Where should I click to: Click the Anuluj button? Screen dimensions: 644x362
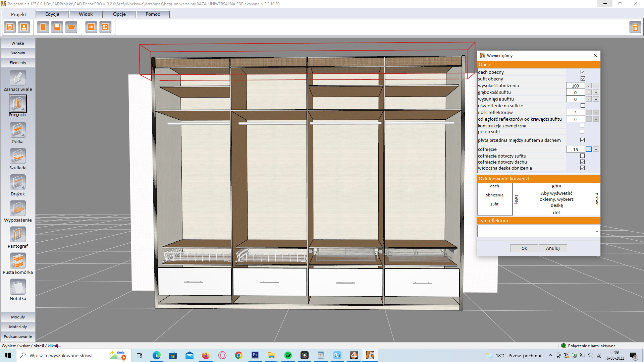pos(553,248)
